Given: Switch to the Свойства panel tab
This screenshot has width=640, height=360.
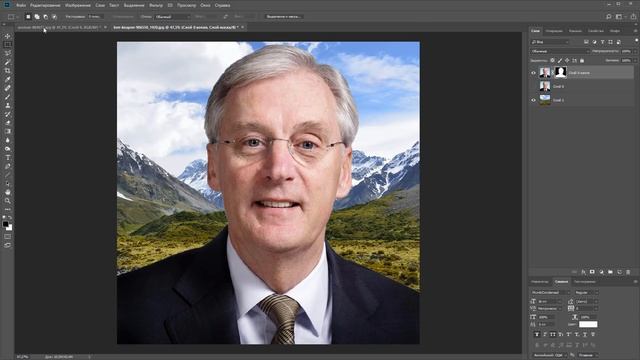Looking at the screenshot, I should (x=596, y=31).
